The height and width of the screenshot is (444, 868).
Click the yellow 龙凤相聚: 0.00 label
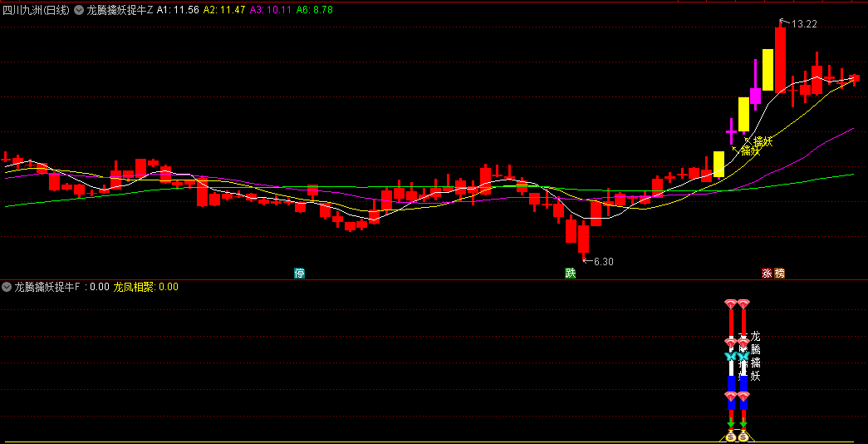click(145, 287)
